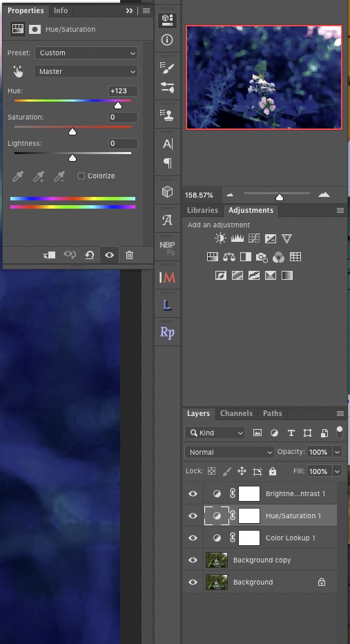350x644 pixels.
Task: Click the Saturation slider handle
Action: pyautogui.click(x=72, y=132)
